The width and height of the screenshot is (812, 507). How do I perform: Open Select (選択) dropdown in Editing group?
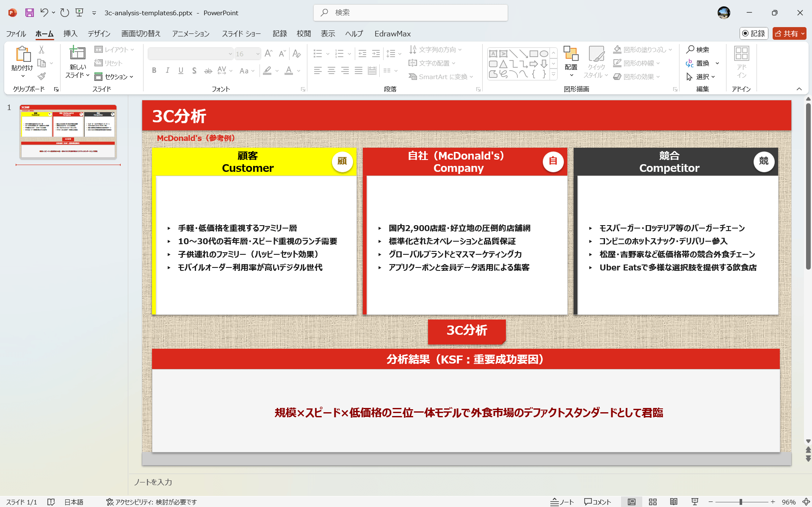pos(701,77)
